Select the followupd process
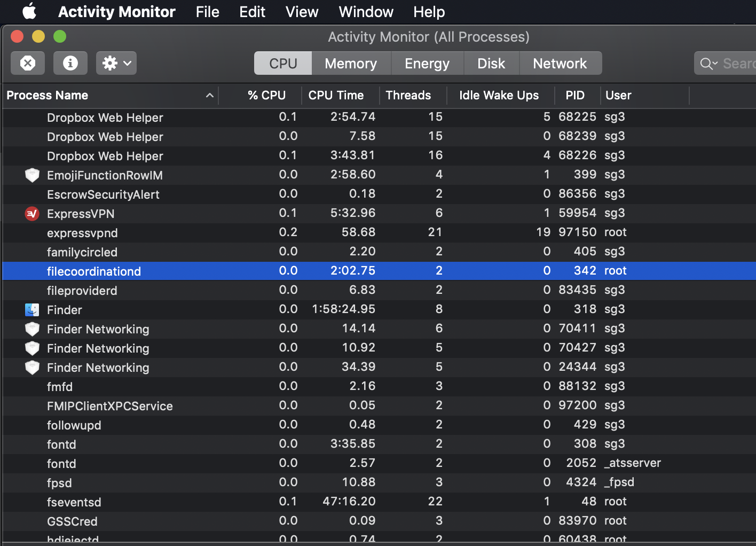 coord(379,425)
